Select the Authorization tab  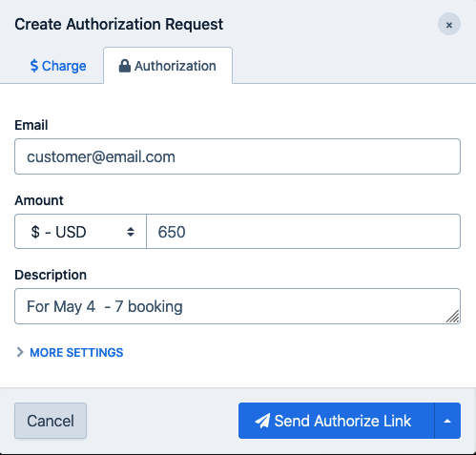pos(168,66)
